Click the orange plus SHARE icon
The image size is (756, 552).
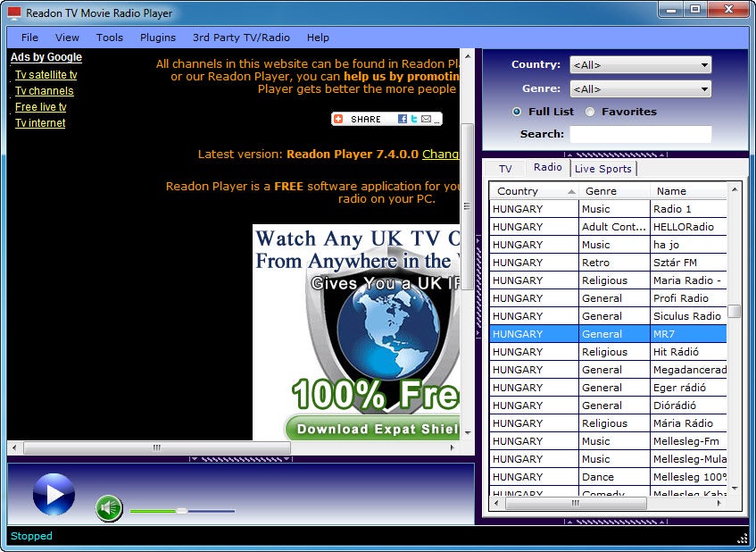tap(338, 119)
